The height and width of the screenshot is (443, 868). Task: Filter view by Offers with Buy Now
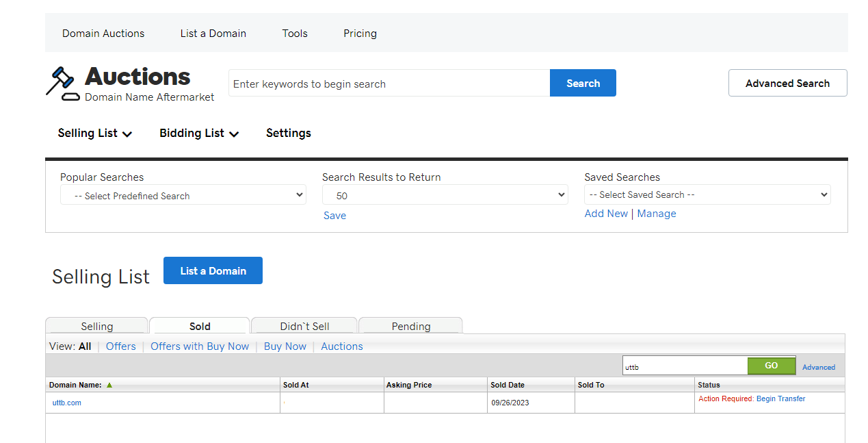point(200,346)
